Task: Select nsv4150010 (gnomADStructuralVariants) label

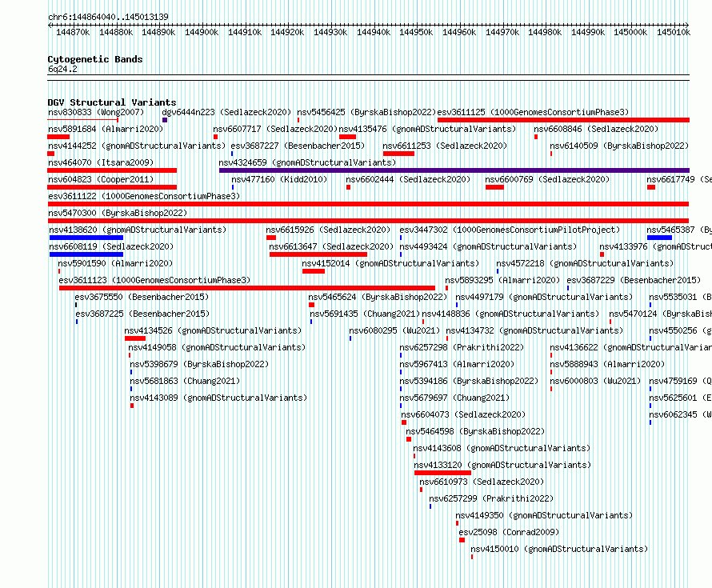Action: (x=559, y=549)
